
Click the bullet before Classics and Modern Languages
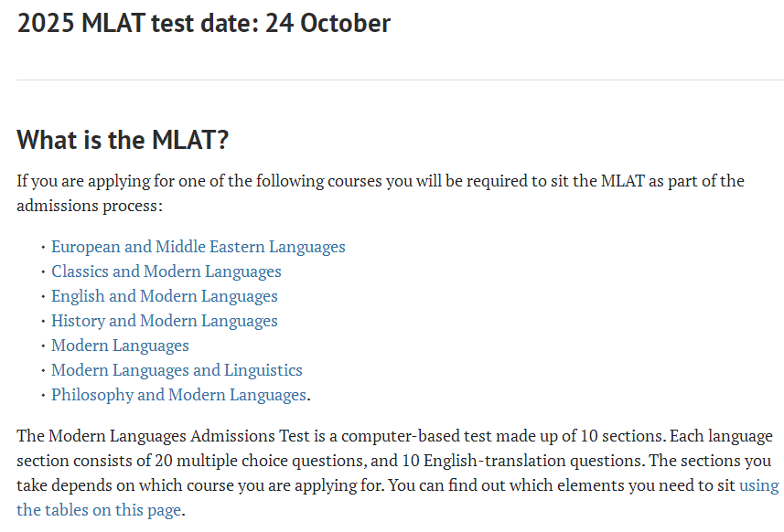tap(44, 272)
